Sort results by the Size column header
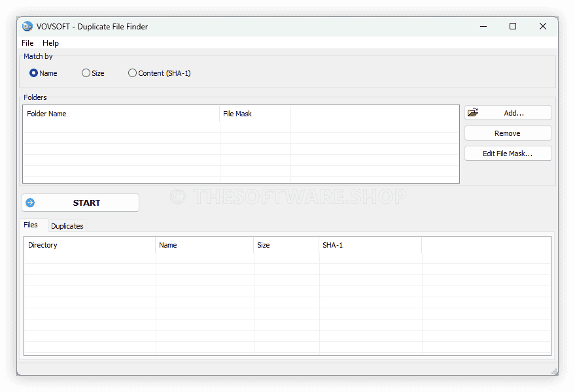 287,245
